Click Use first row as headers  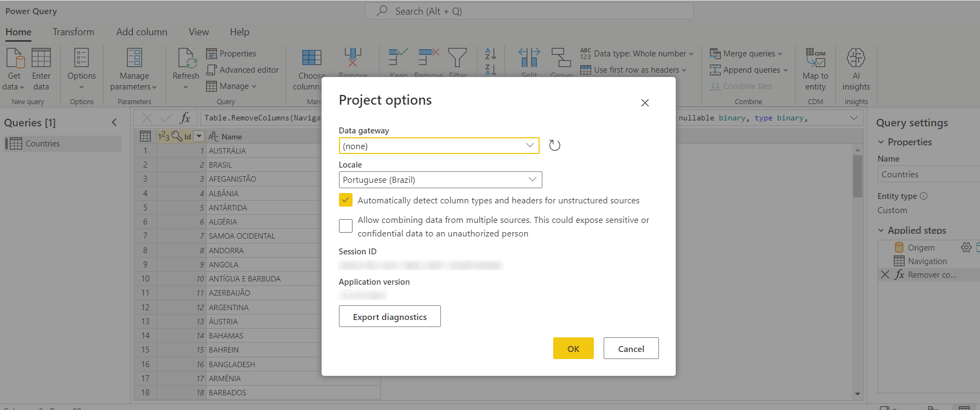point(633,70)
